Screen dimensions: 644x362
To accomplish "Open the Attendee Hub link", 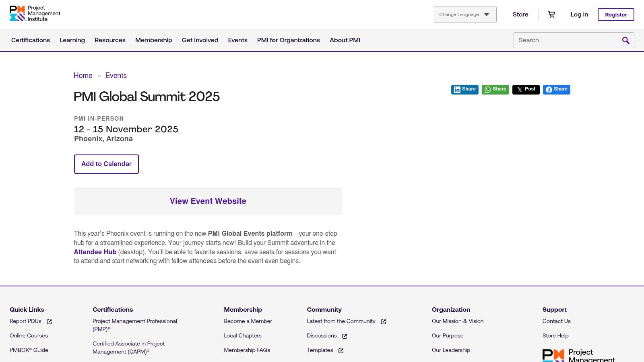I will tap(95, 252).
